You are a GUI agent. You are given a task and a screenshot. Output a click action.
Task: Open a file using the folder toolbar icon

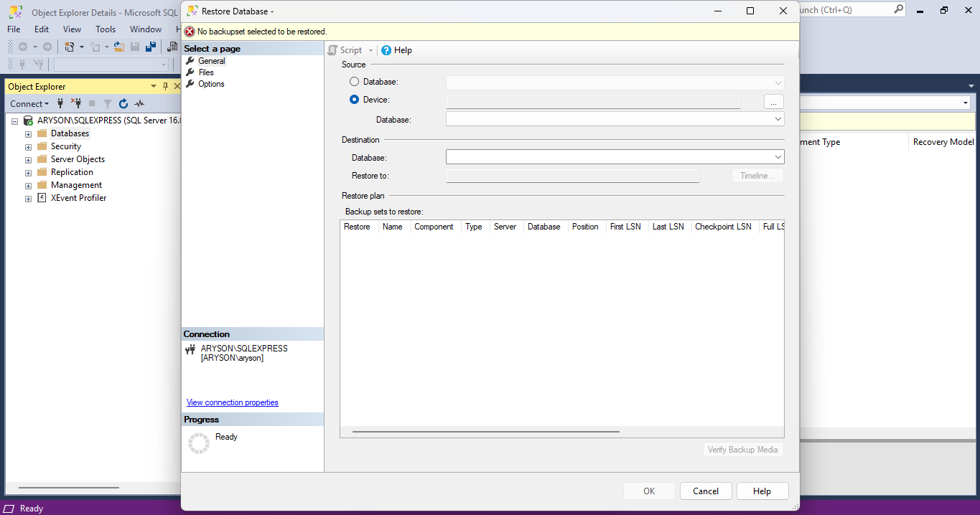[118, 47]
